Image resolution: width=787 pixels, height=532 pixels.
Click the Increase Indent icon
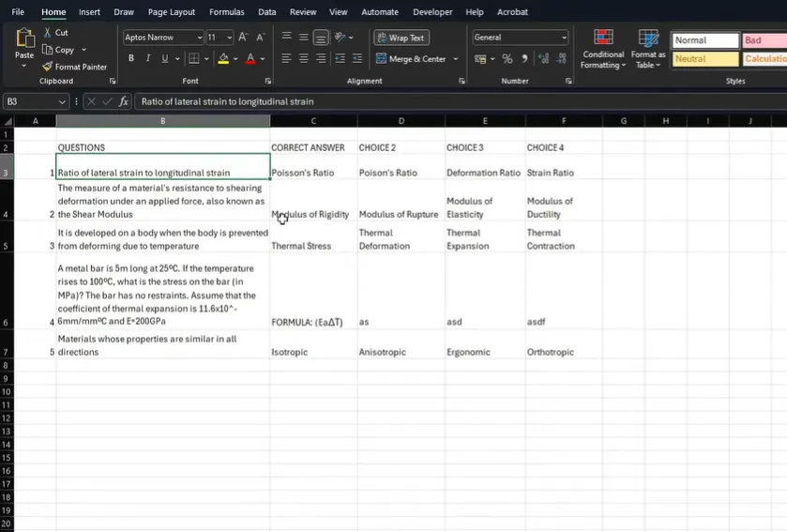[356, 58]
